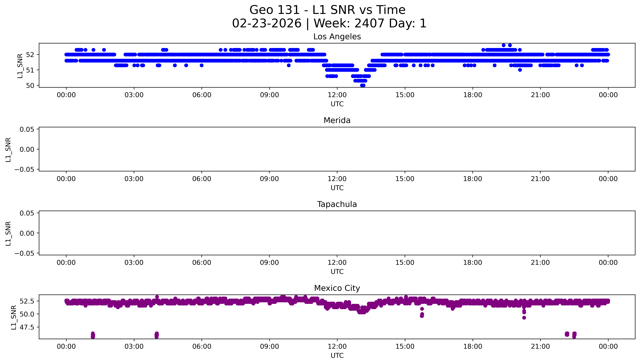The image size is (640, 364).
Task: Click the 47.5 y-axis tick in Mexico City plot
Action: 27,327
